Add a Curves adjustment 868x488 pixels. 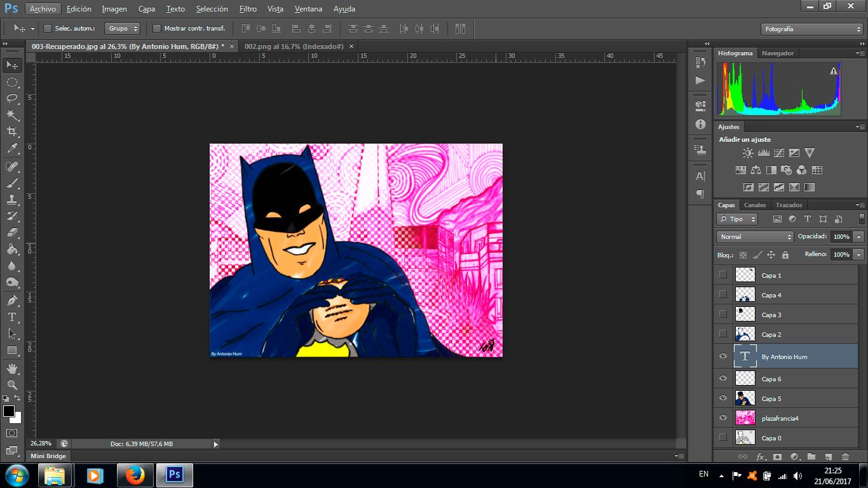click(x=779, y=153)
